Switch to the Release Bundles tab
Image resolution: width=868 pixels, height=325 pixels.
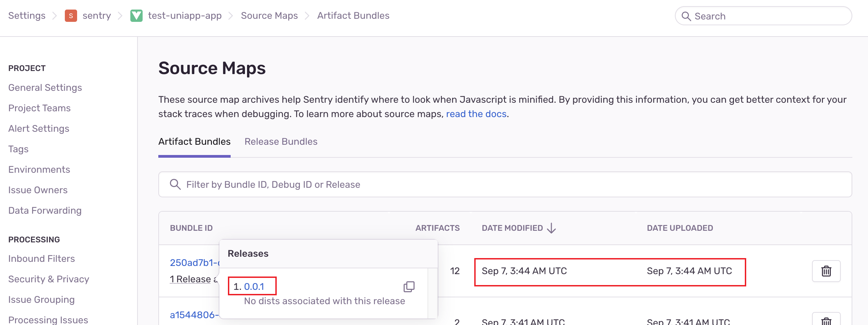(x=281, y=142)
